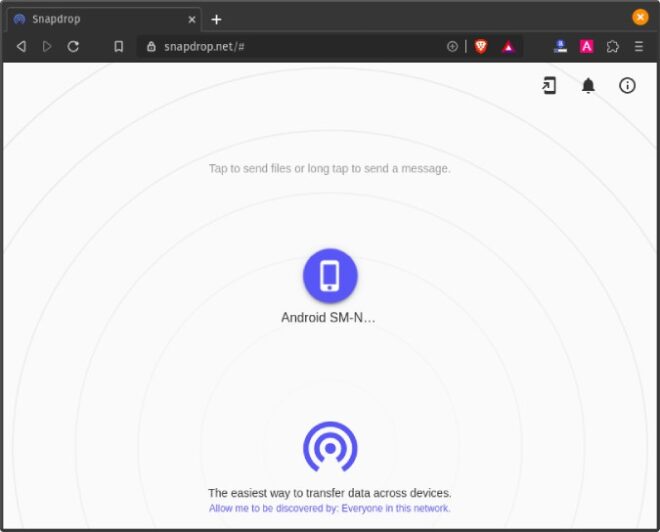The width and height of the screenshot is (660, 532).
Task: Open the Brave Rewards triangle icon
Action: [x=508, y=47]
